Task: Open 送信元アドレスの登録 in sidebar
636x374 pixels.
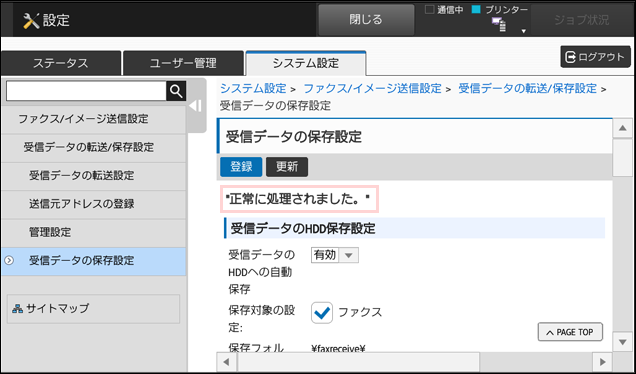Action: coord(94,204)
